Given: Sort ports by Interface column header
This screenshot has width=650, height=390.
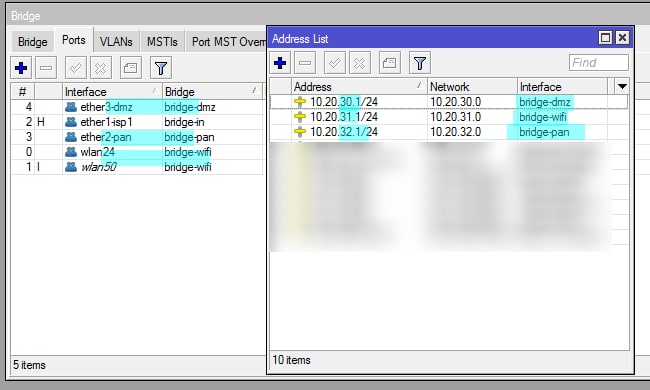Looking at the screenshot, I should point(112,92).
